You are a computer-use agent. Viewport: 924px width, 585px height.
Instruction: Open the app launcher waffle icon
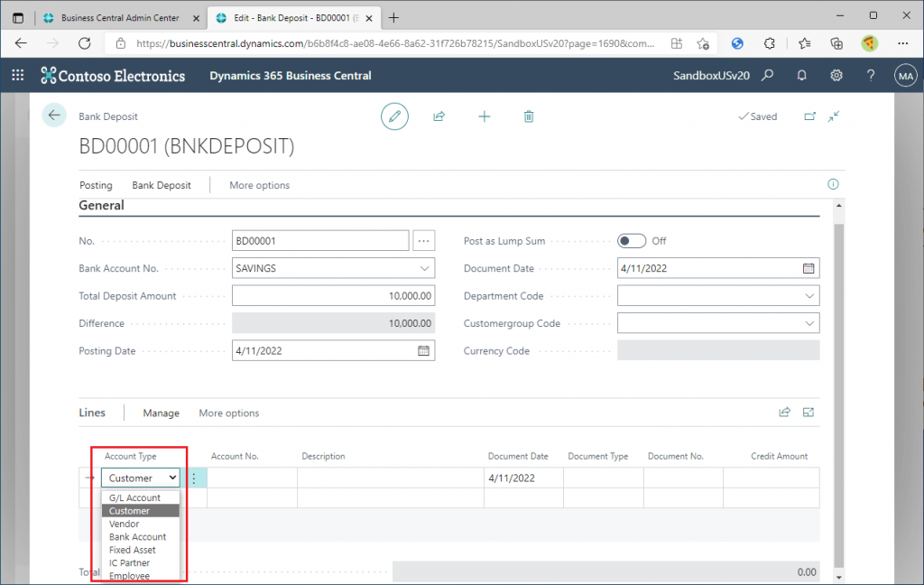18,75
